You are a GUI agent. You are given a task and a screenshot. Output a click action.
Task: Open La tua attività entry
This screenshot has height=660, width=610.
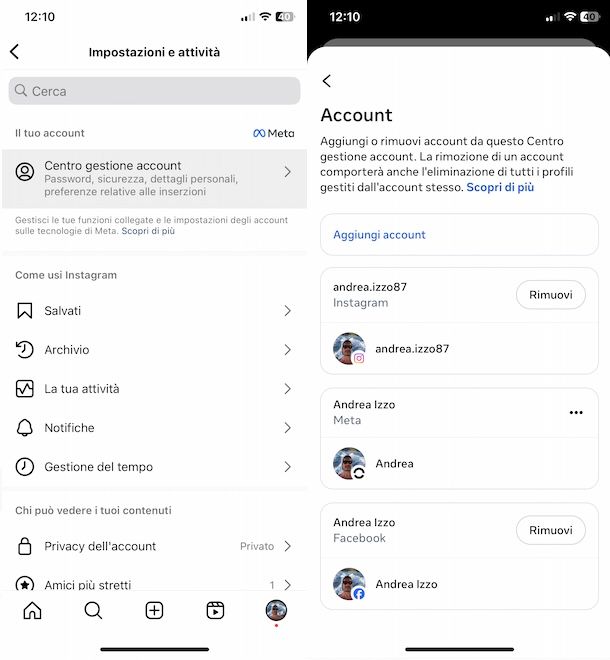pos(154,389)
